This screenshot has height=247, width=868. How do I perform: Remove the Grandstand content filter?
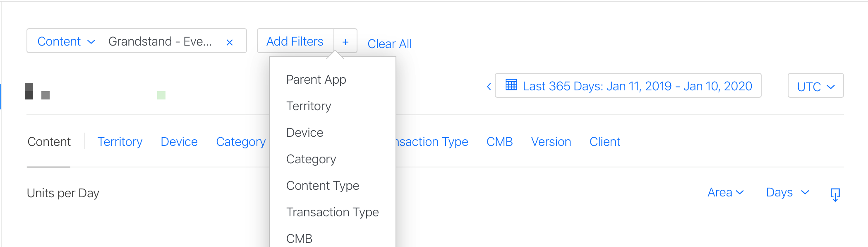coord(230,42)
